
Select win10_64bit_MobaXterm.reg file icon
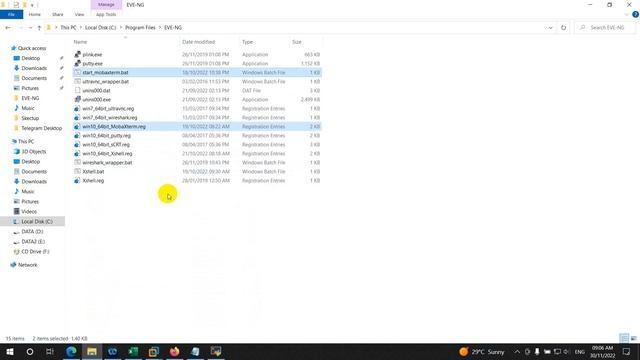78,127
